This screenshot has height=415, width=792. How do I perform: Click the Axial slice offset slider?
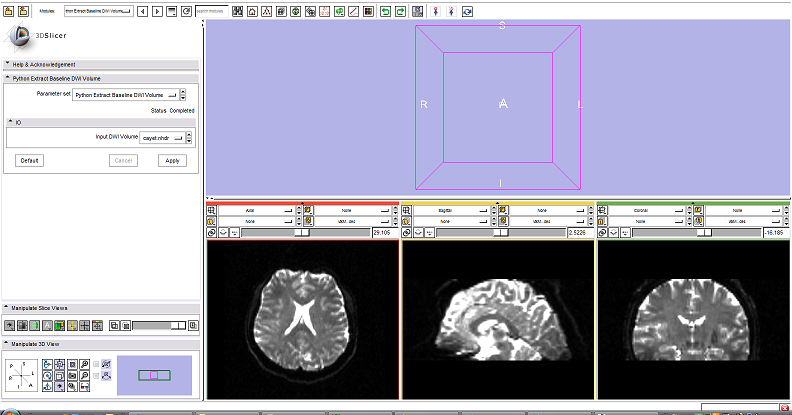(302, 232)
